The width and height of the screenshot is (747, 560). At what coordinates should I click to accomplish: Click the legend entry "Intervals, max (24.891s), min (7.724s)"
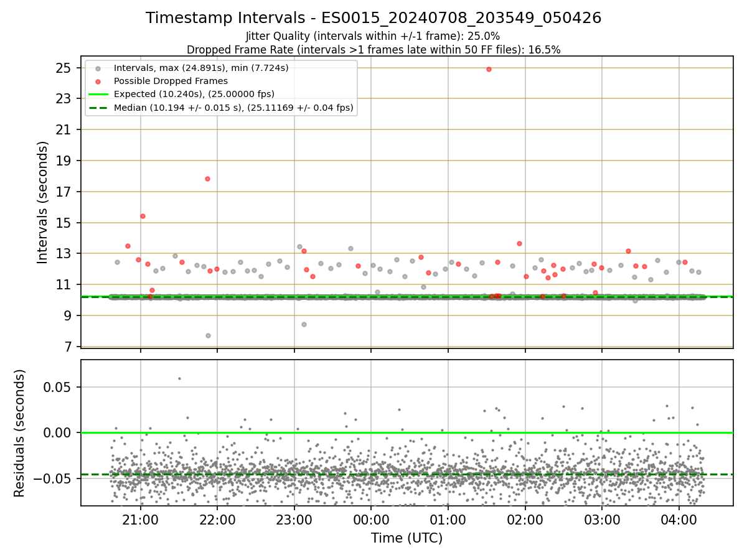(x=201, y=67)
